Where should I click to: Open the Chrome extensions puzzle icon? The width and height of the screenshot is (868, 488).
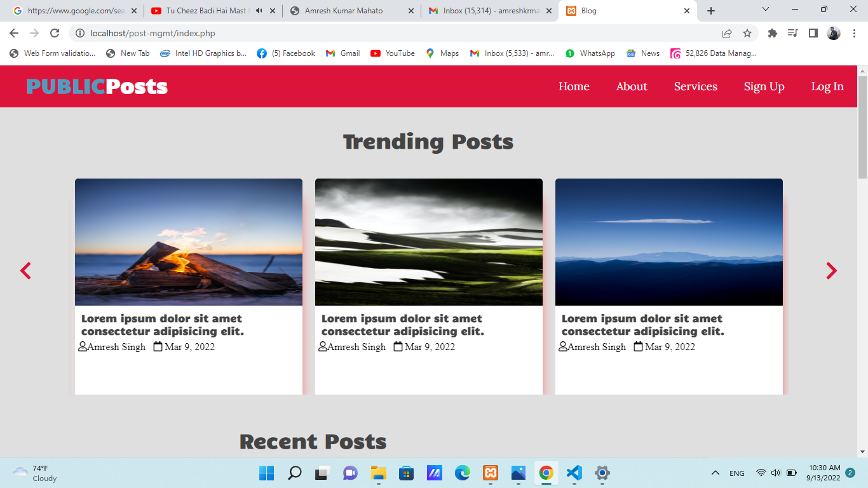pos(773,33)
